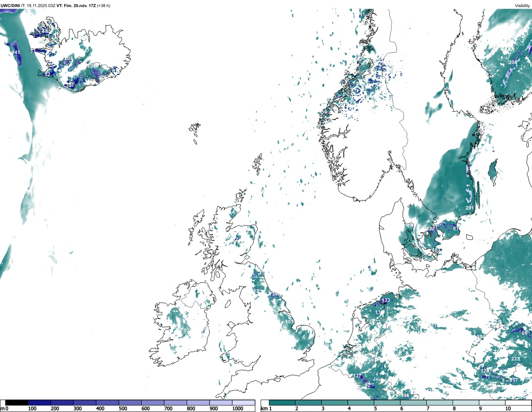The image size is (532, 412).
Task: Select the '52' value on southwest Iceland
Action: (x=48, y=74)
